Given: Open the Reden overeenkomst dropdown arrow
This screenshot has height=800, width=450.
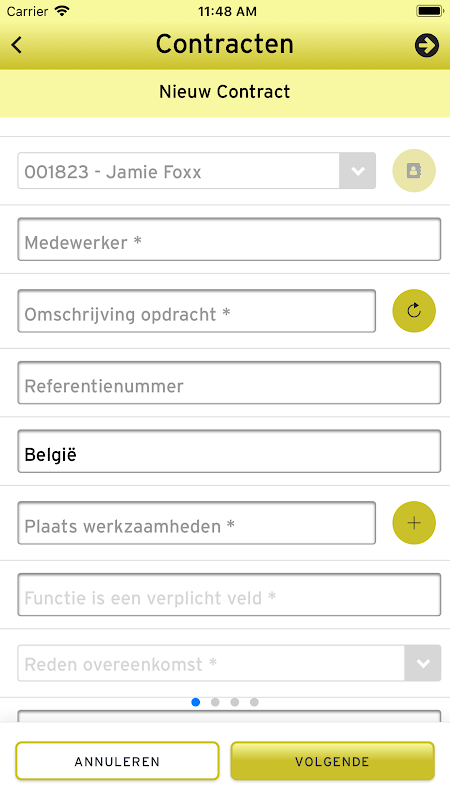Looking at the screenshot, I should coord(422,663).
